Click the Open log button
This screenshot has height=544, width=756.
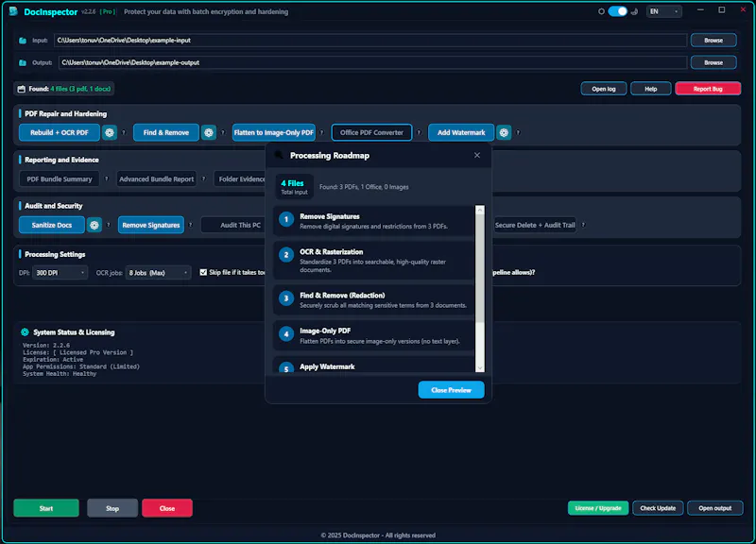pos(604,89)
